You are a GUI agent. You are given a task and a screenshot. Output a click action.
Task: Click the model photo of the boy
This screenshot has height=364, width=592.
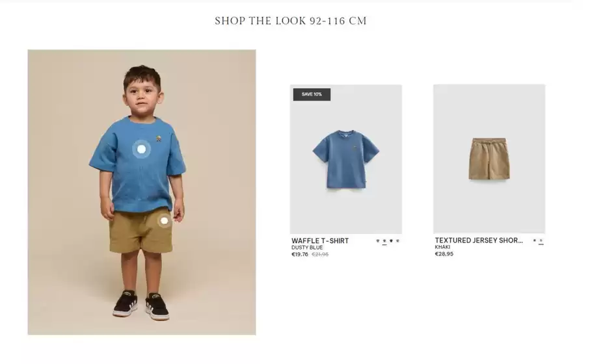click(142, 192)
